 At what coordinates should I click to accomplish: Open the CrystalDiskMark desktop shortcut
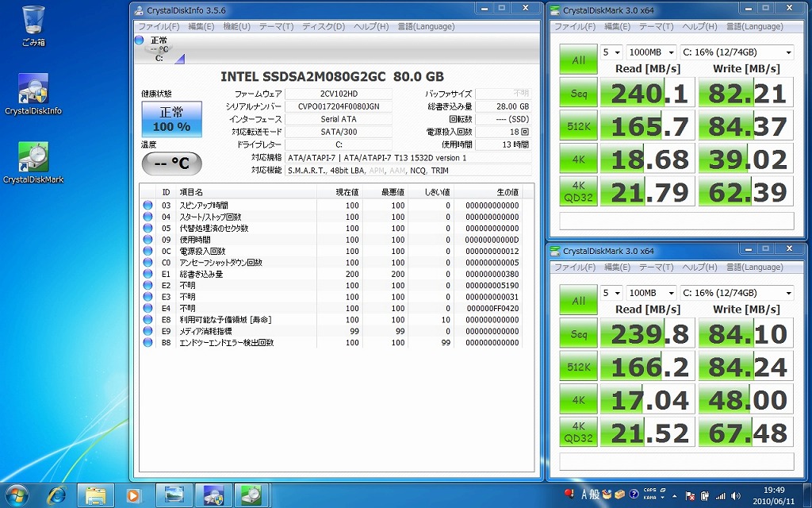click(x=33, y=163)
